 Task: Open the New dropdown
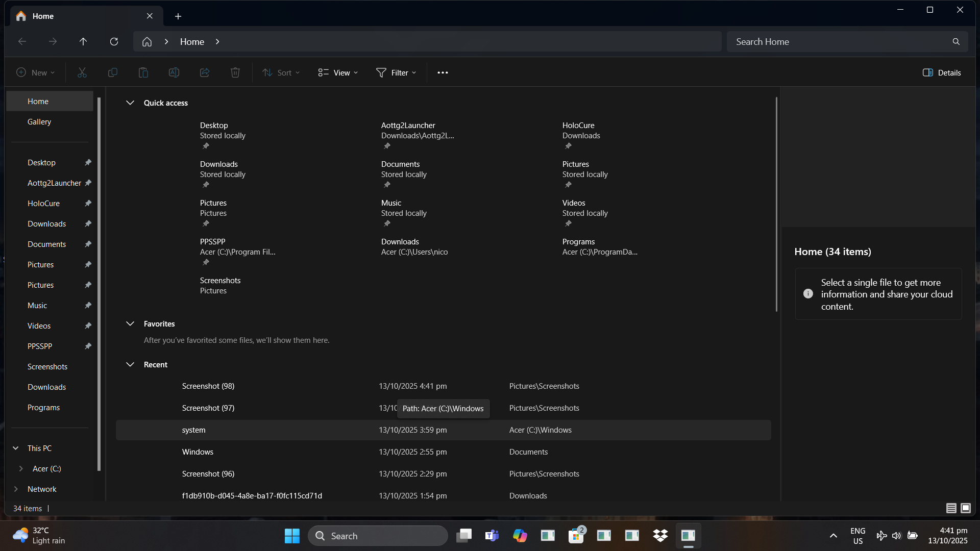36,72
